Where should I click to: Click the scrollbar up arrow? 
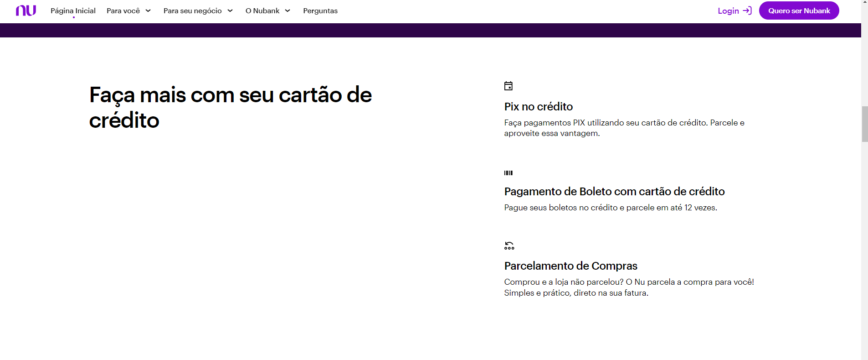864,2
